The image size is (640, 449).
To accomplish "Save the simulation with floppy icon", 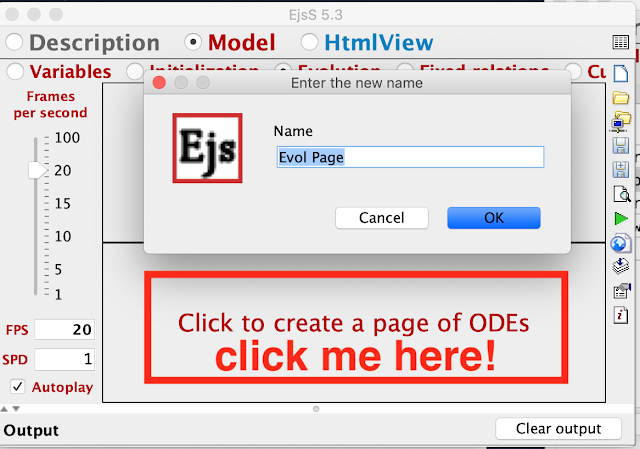I will tap(621, 146).
